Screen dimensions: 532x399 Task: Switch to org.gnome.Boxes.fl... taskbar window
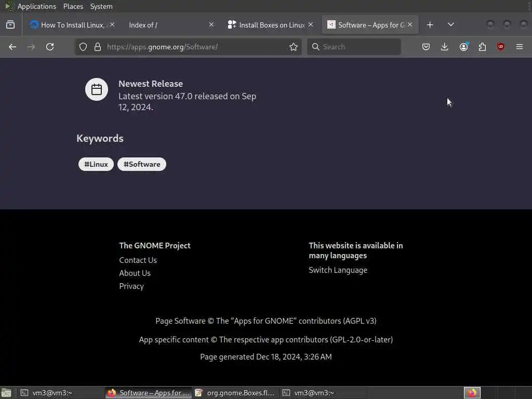236,393
